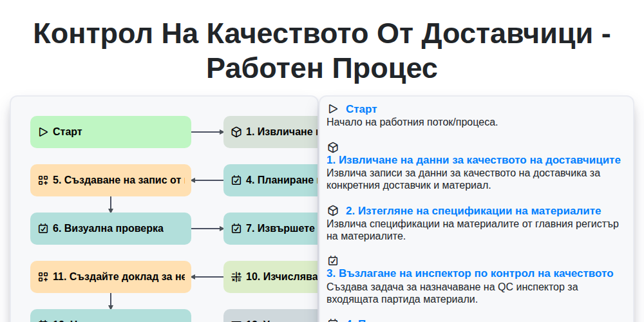The height and width of the screenshot is (322, 644).
Task: Click the grid-plus icon on node 5
Action: 43,180
